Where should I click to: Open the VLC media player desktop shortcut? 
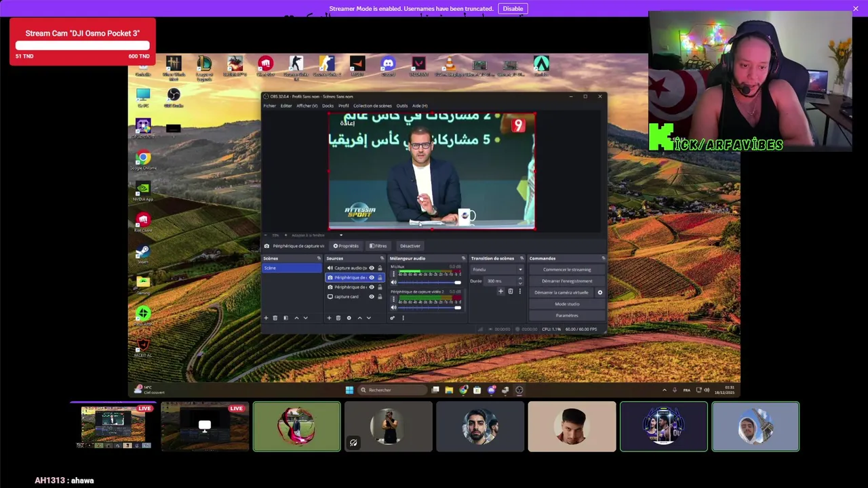(x=449, y=66)
